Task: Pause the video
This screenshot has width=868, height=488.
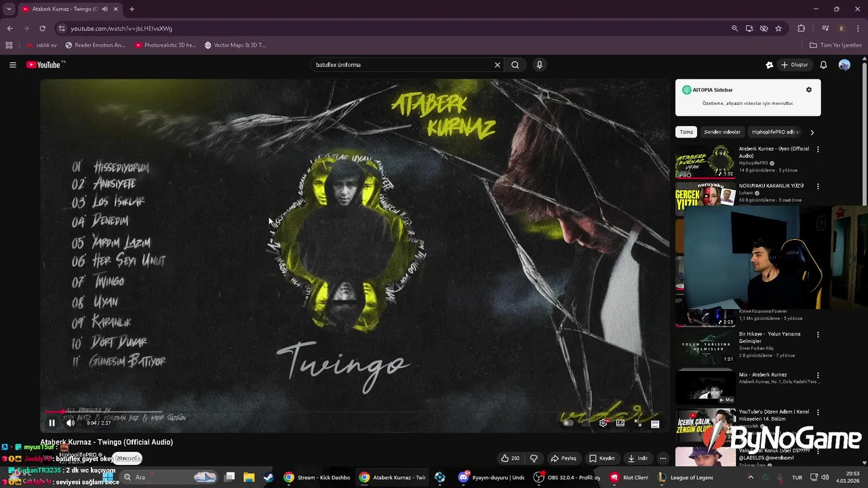Action: point(52,423)
